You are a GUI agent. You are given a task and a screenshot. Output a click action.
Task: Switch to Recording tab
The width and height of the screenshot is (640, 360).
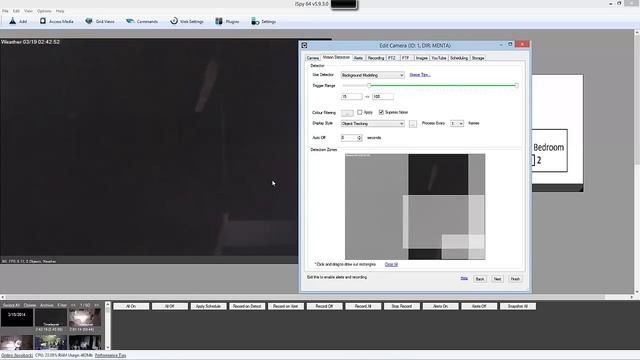point(376,58)
